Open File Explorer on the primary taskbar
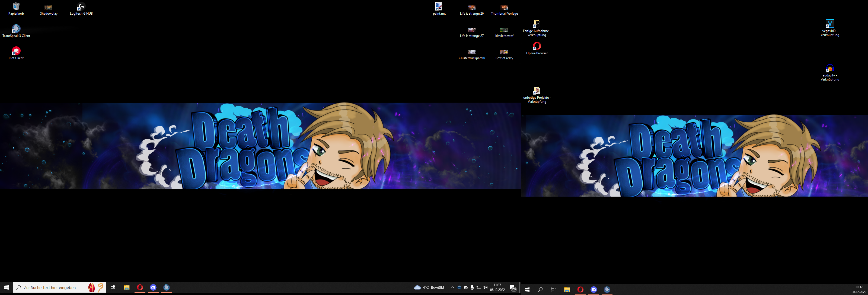Screen dimensions: 868x295 (x=126, y=287)
